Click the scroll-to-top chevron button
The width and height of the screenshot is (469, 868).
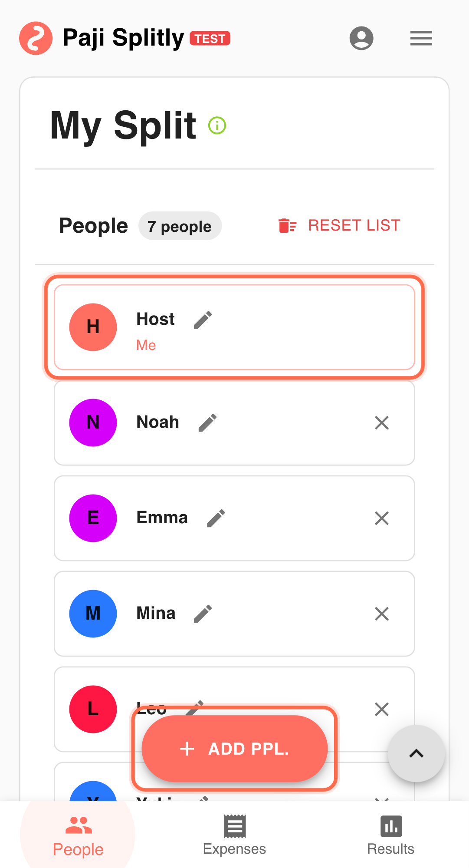pos(416,753)
